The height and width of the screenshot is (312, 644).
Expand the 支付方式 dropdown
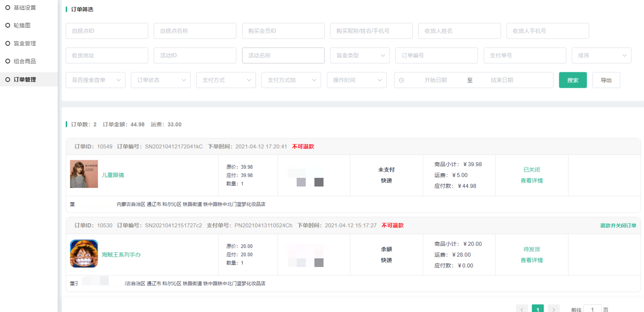point(226,80)
